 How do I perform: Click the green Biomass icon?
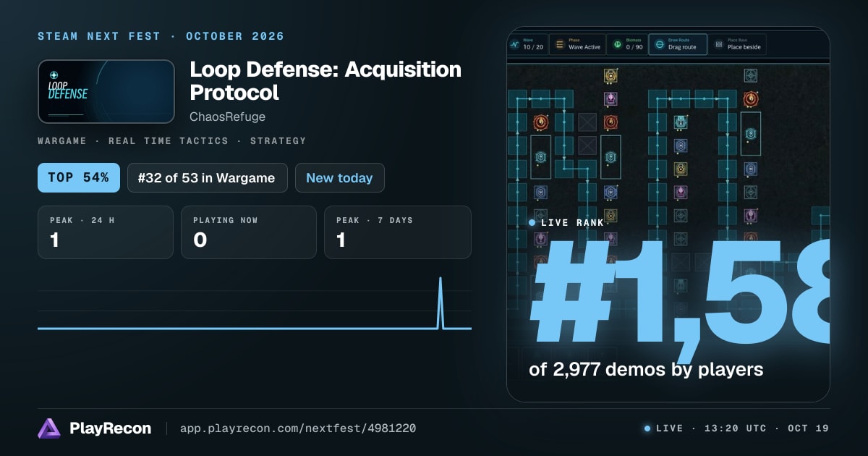coord(618,44)
